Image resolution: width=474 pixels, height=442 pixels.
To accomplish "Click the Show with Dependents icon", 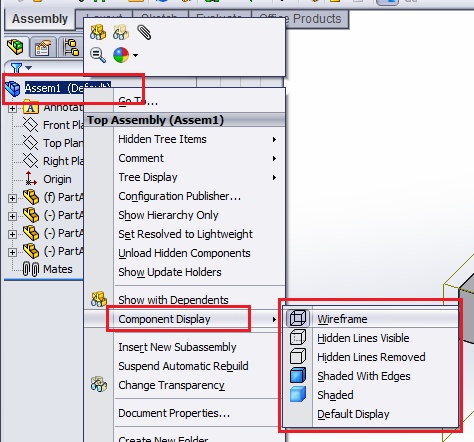I will (99, 299).
